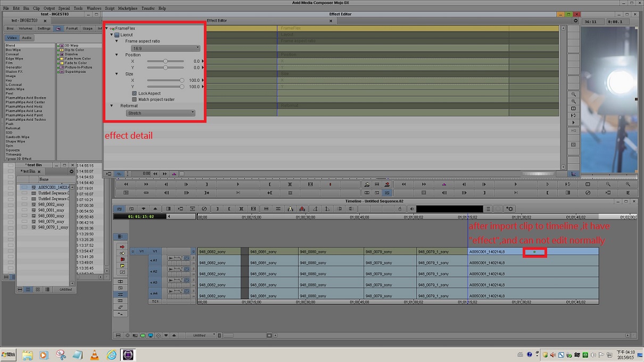Open the Marketplace menu
The width and height of the screenshot is (644, 362).
coord(128,9)
